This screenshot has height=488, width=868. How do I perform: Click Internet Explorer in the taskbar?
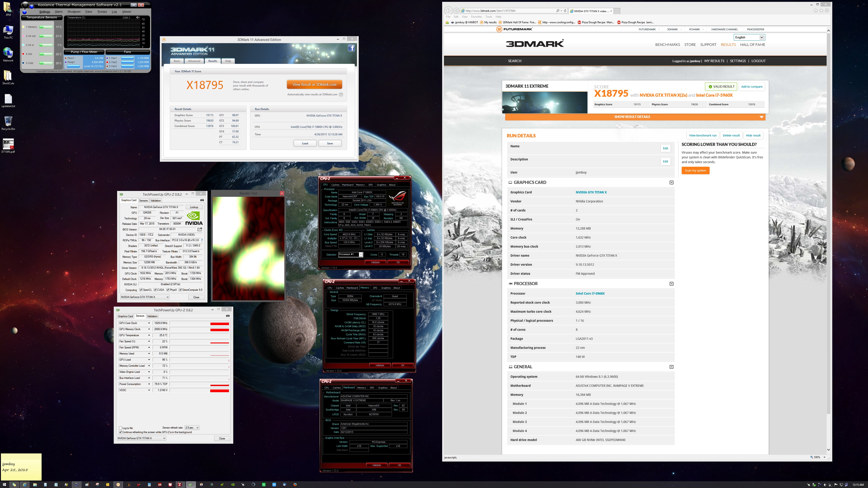[x=25, y=485]
